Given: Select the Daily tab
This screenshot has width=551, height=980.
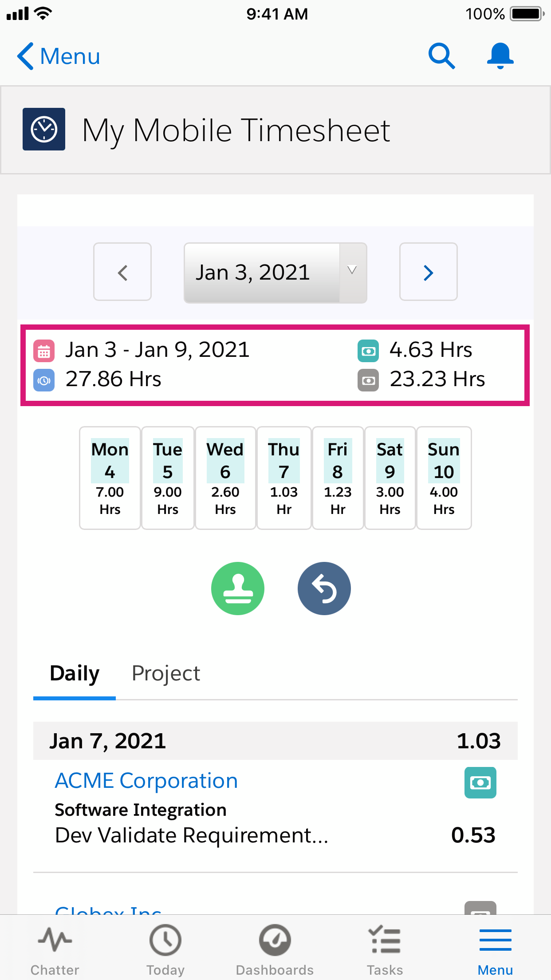Looking at the screenshot, I should (x=74, y=673).
